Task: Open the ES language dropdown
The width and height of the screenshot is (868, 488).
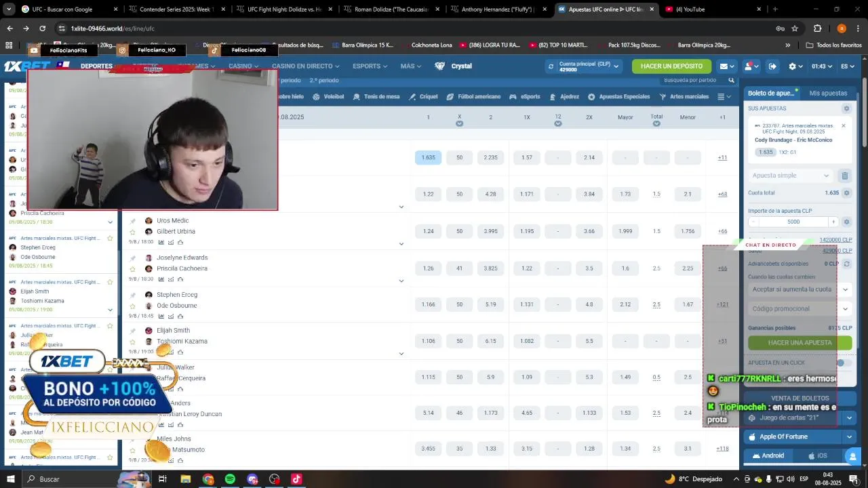Action: (848, 66)
